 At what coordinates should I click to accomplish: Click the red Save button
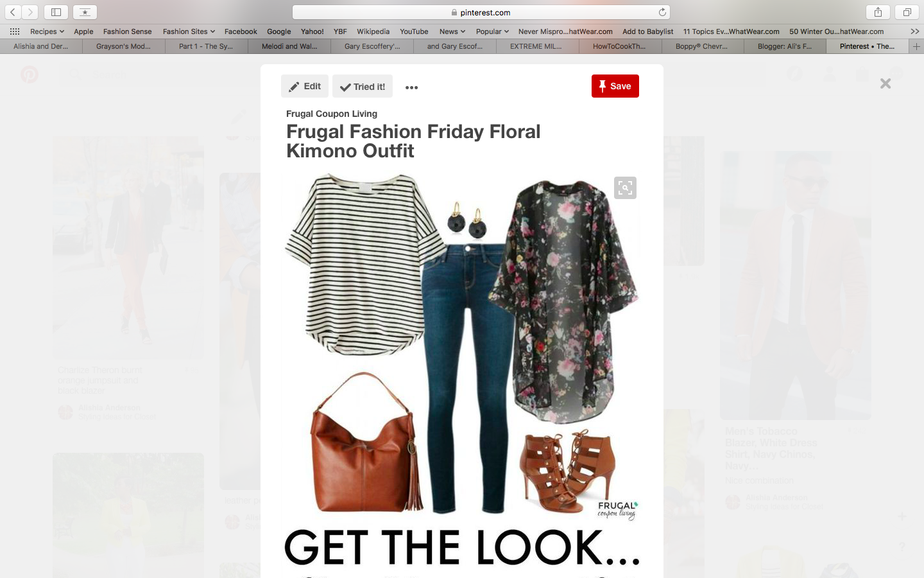615,86
